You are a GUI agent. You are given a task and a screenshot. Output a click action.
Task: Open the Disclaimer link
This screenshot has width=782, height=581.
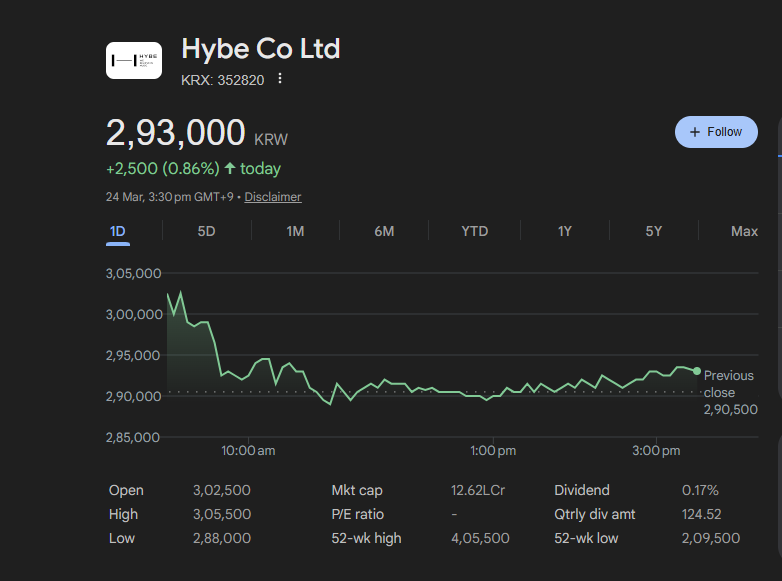tap(273, 196)
